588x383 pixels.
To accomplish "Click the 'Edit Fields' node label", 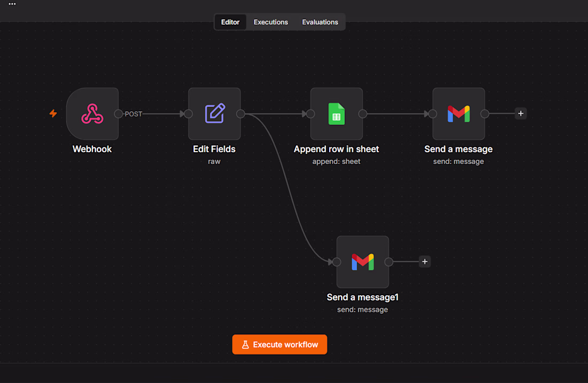I will point(214,149).
